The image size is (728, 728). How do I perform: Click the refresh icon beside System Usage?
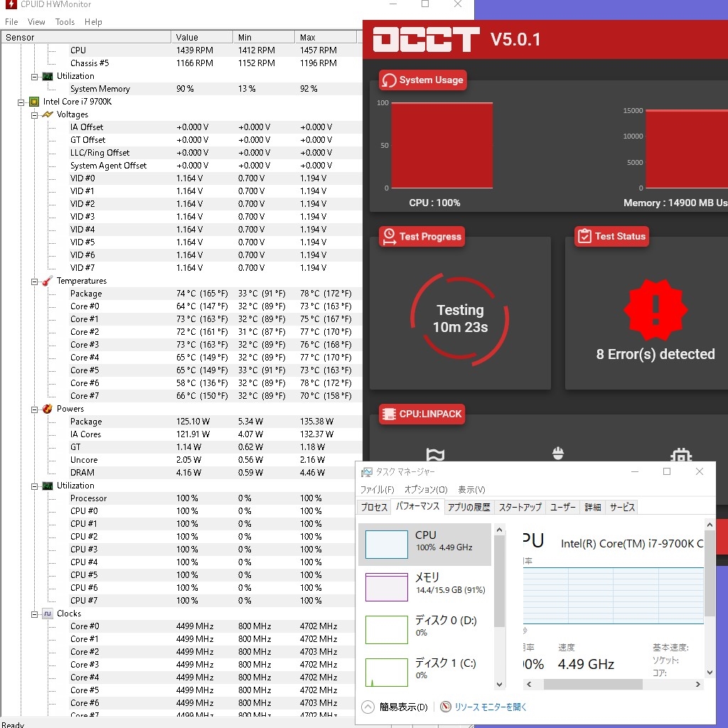pos(389,80)
